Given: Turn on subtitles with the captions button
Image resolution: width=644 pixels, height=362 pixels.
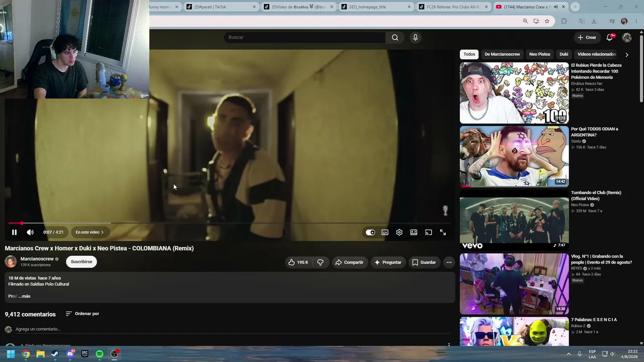Looking at the screenshot, I should pyautogui.click(x=385, y=232).
